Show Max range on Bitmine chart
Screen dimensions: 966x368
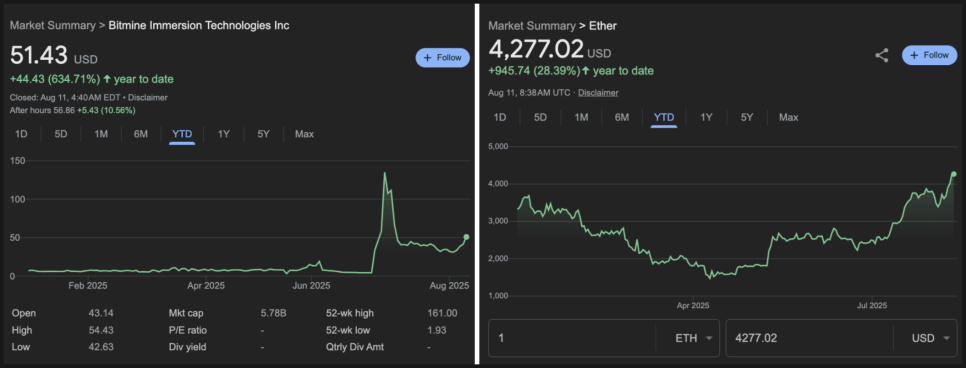[304, 134]
